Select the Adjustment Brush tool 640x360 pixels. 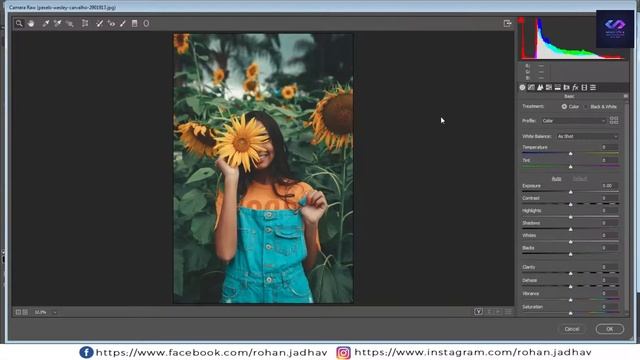123,24
